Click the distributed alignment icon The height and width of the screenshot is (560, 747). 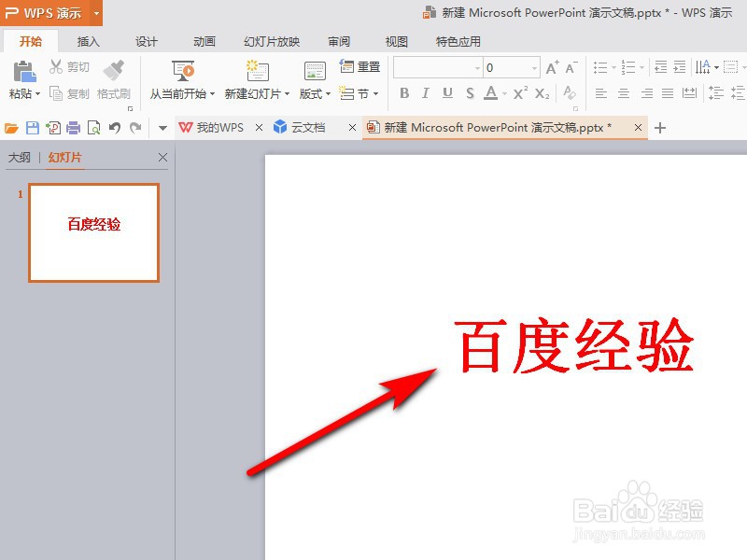tap(689, 92)
